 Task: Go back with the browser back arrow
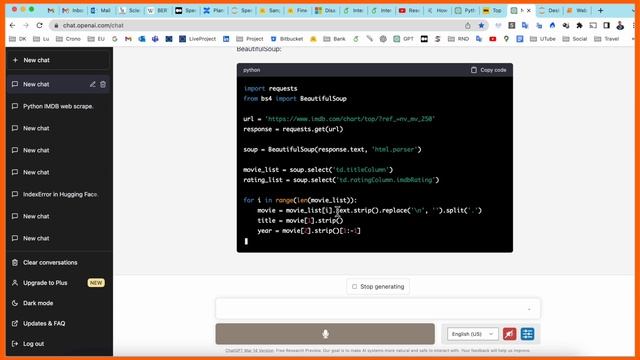click(12, 25)
